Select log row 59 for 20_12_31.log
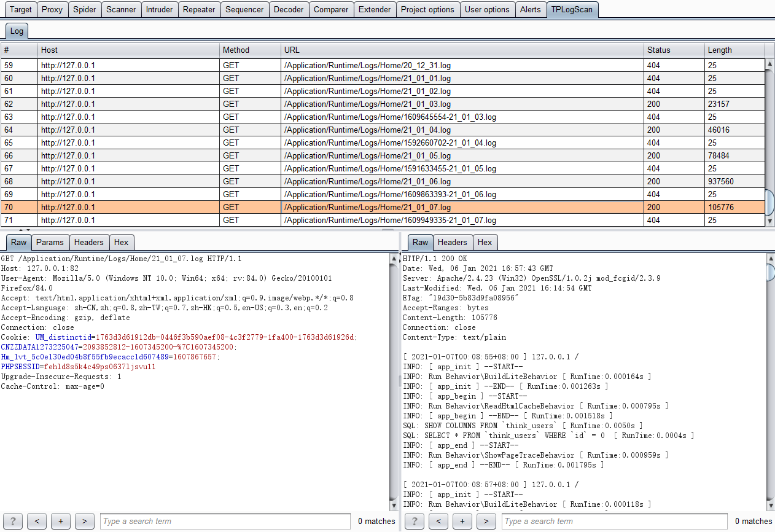Viewport: 775px width, 532px height. point(383,65)
